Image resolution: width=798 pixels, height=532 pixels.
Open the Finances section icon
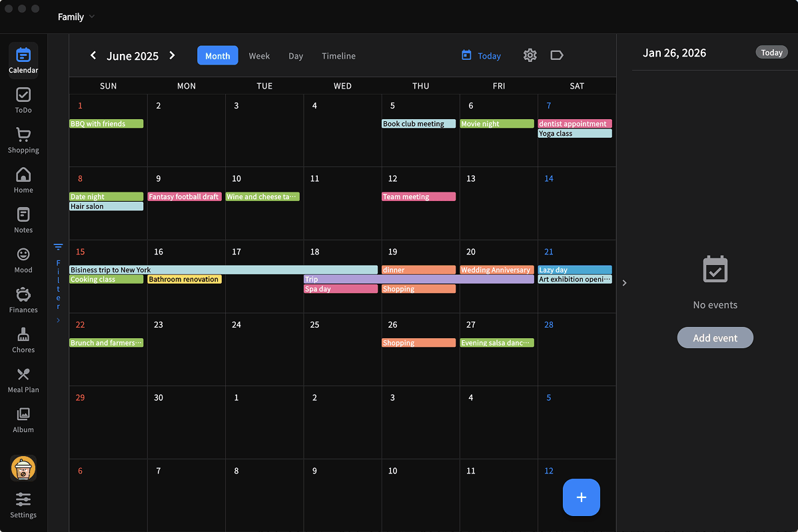coord(23,300)
